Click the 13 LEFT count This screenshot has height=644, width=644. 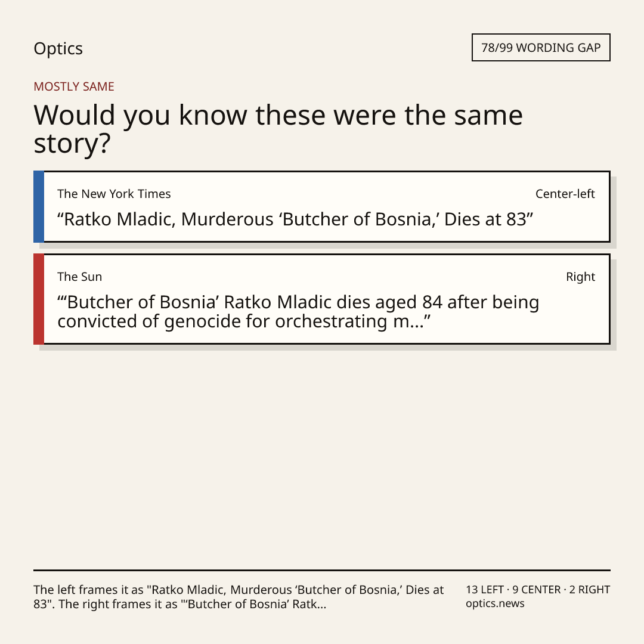(484, 590)
